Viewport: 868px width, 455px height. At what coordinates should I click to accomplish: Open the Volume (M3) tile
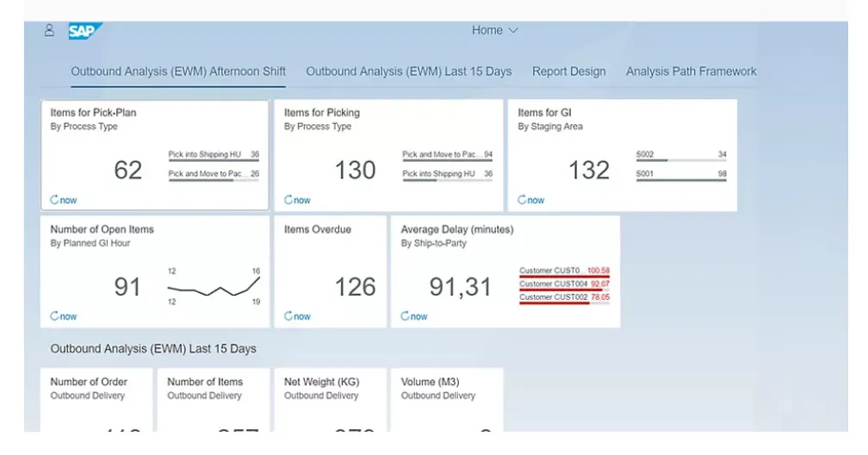point(447,399)
